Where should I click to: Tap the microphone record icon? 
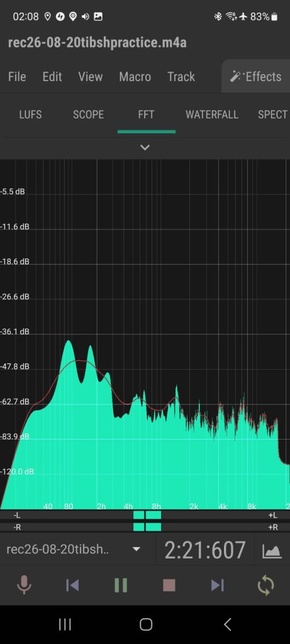pyautogui.click(x=25, y=585)
